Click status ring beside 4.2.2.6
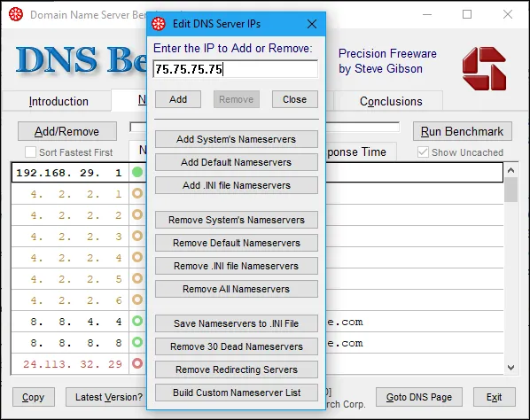Image resolution: width=530 pixels, height=420 pixels. click(137, 299)
